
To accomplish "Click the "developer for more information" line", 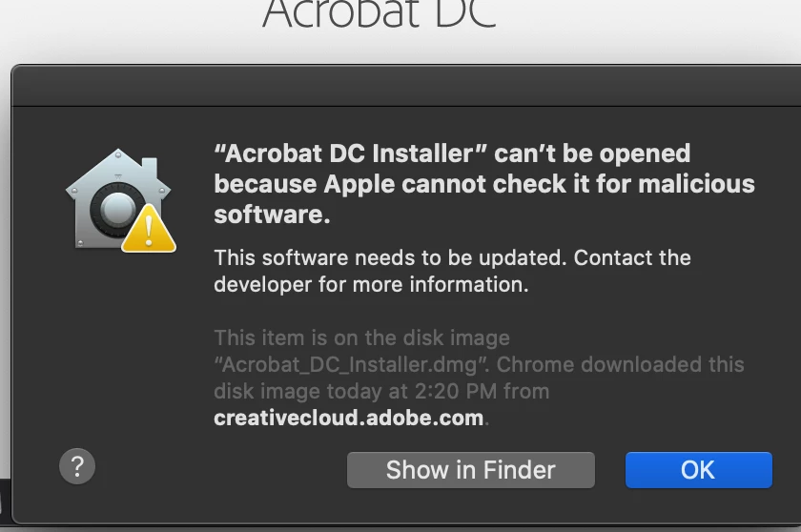I will pos(371,285).
